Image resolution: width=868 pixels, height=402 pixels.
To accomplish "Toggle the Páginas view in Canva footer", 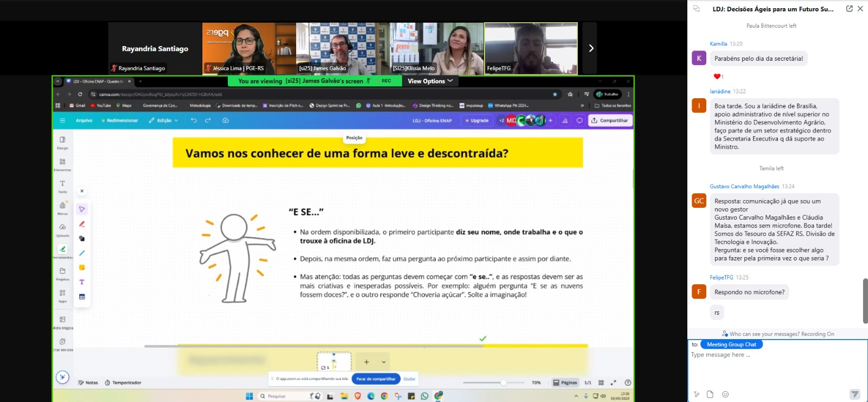I will [x=565, y=382].
